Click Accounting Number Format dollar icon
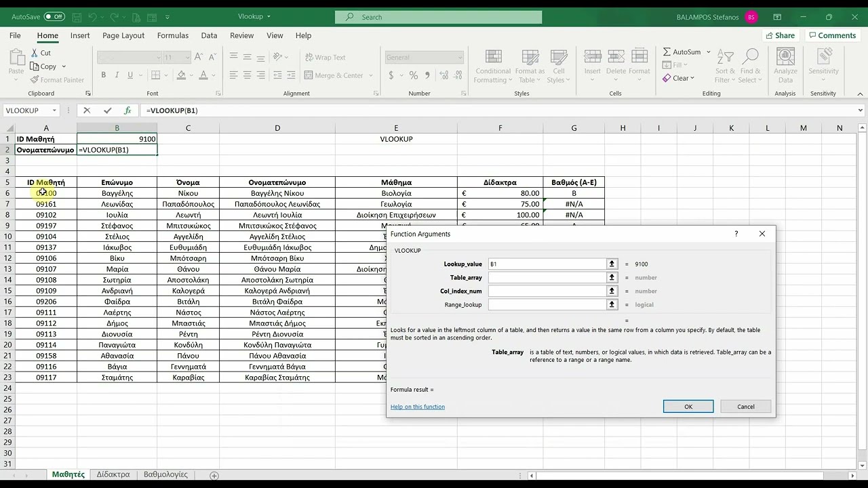This screenshot has width=868, height=488. pos(391,75)
